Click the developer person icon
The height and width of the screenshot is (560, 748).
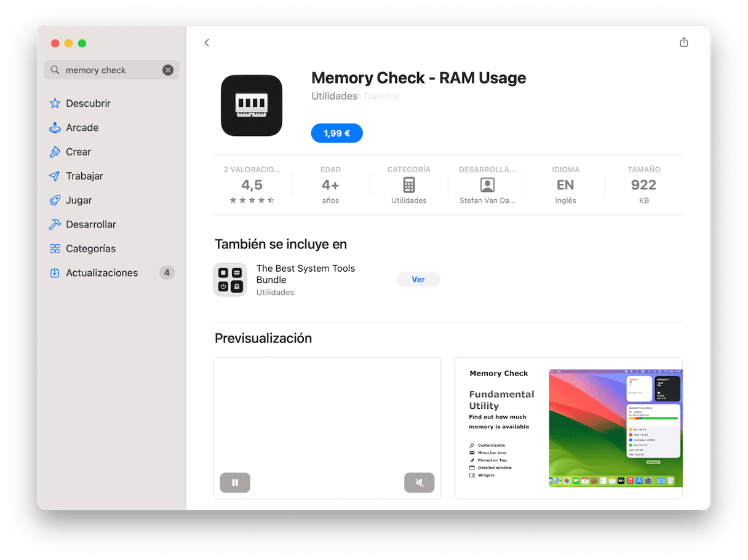pos(487,185)
